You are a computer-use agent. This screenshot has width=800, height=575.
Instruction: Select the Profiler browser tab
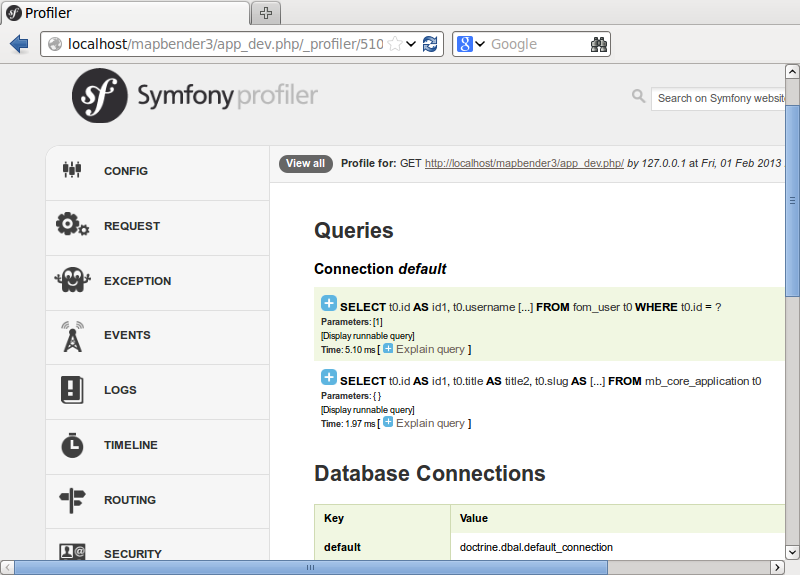pyautogui.click(x=126, y=13)
